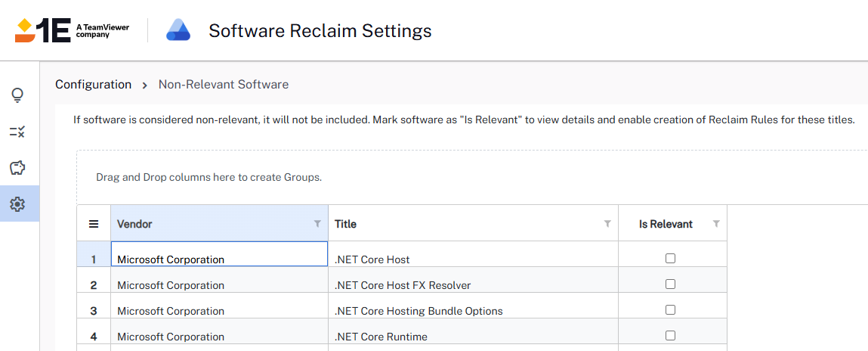The width and height of the screenshot is (868, 351).
Task: Click the Non-Relevant Software breadcrumb
Action: pyautogui.click(x=223, y=85)
